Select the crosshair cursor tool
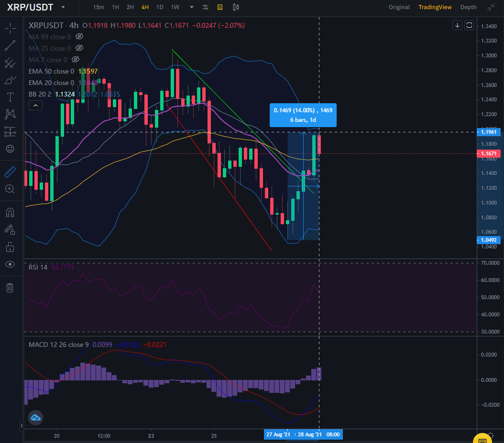This screenshot has height=443, width=504. [10, 28]
